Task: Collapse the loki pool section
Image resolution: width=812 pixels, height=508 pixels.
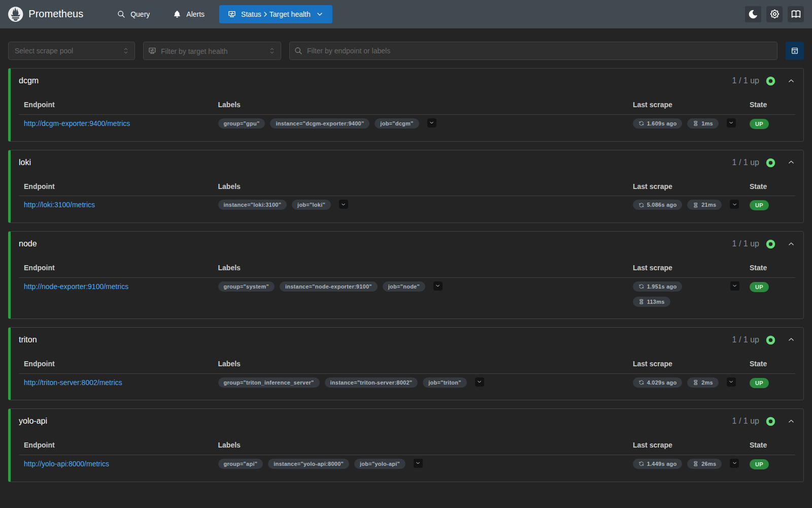Action: click(x=791, y=163)
